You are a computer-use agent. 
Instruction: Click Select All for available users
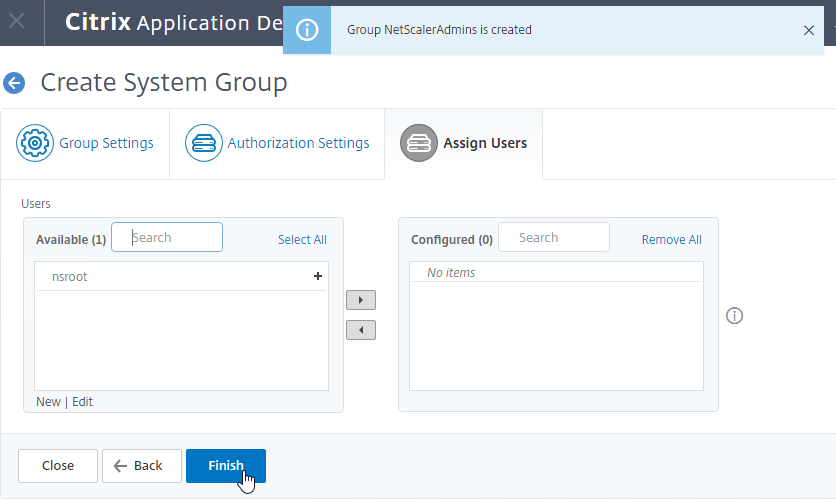302,240
